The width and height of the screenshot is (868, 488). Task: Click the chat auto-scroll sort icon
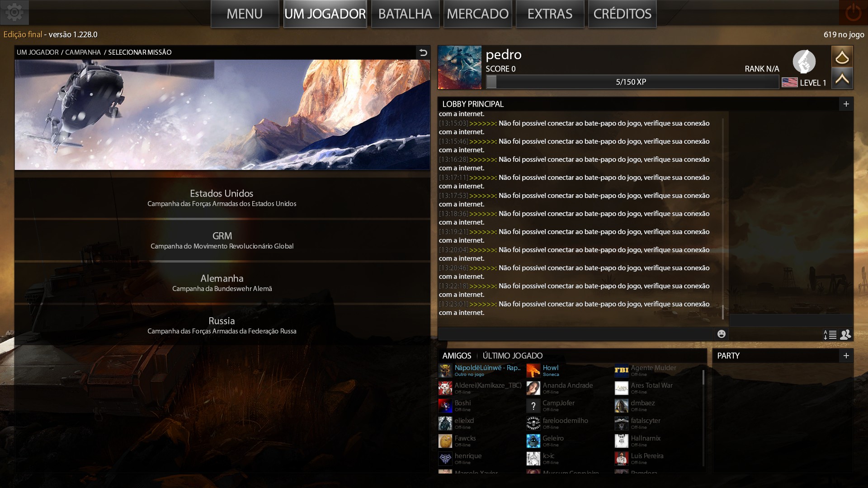(830, 335)
